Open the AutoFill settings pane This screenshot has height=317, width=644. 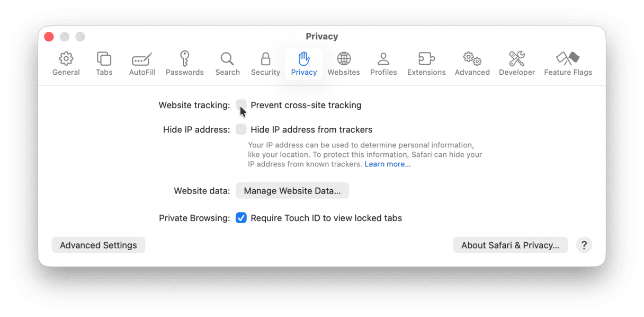(x=142, y=64)
